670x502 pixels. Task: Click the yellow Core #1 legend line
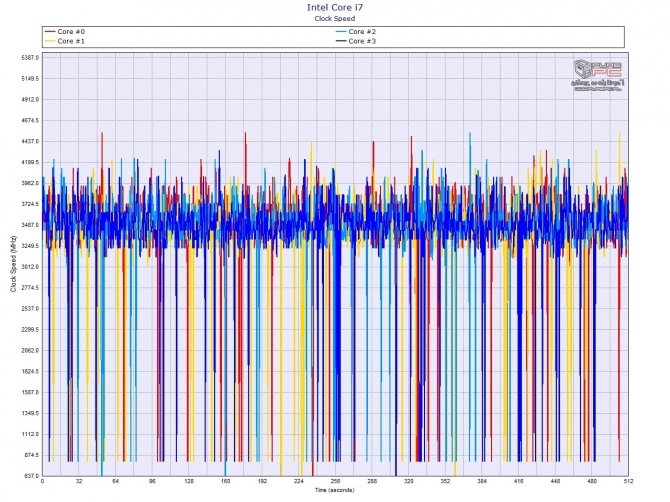[x=50, y=41]
